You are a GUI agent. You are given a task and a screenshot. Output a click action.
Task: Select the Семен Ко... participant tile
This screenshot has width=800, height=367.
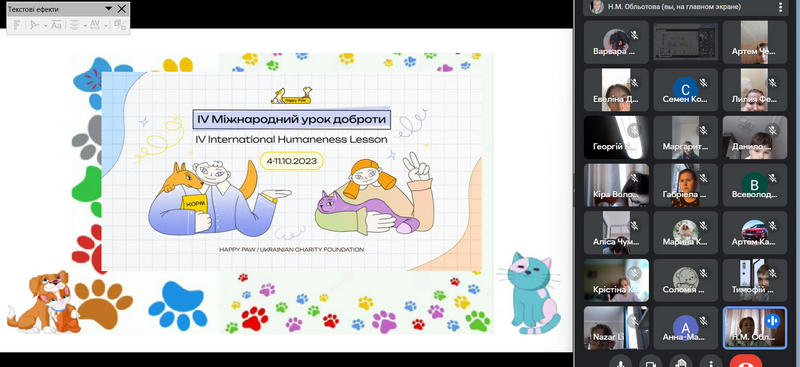[685, 90]
